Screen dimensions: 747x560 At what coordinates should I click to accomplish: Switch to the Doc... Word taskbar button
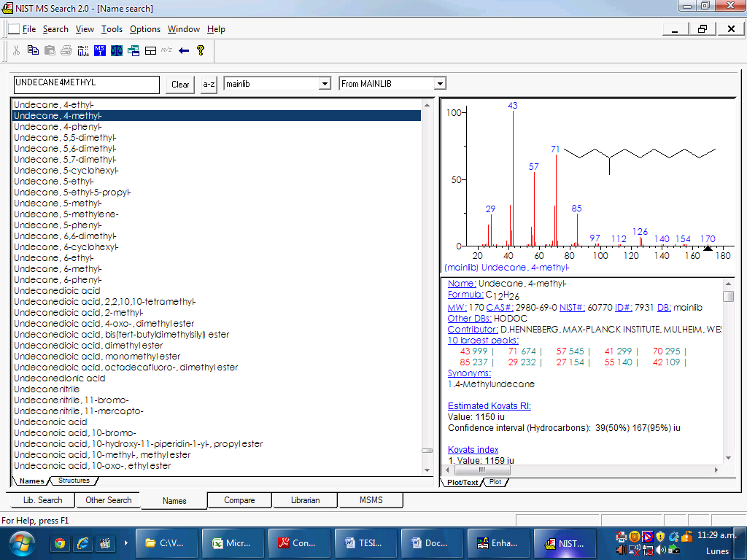coord(431,543)
